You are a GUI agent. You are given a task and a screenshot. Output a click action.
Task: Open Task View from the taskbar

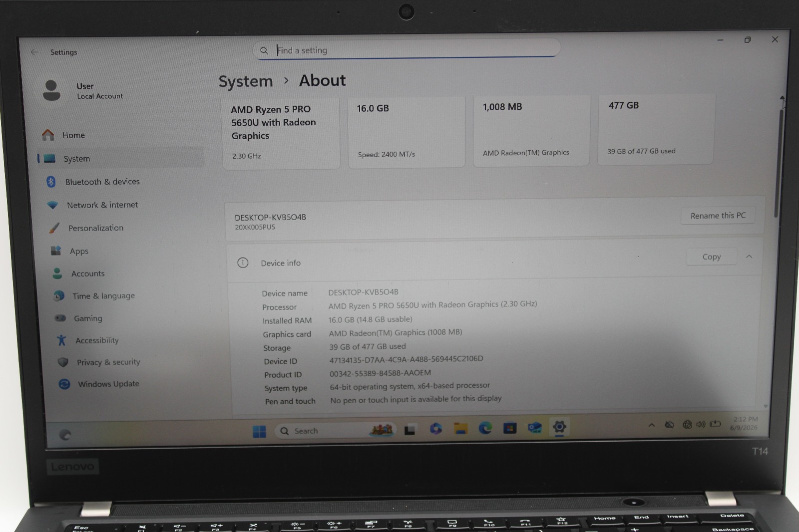point(410,430)
